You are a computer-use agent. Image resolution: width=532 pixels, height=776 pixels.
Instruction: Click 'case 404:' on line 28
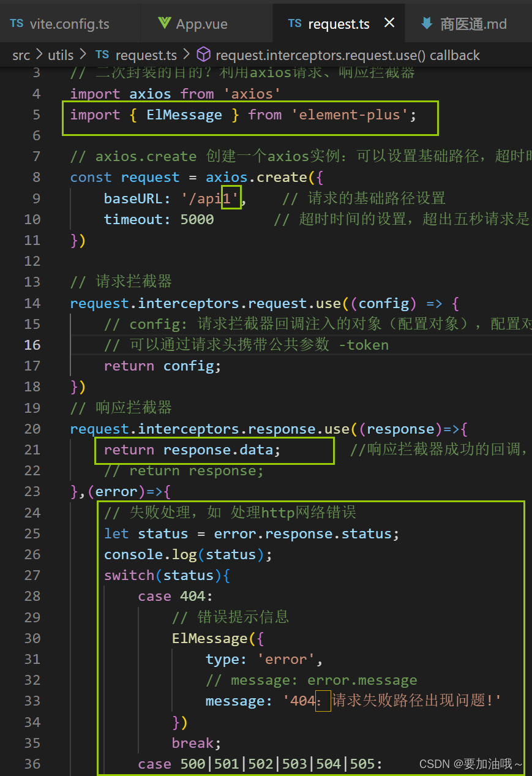pyautogui.click(x=176, y=596)
